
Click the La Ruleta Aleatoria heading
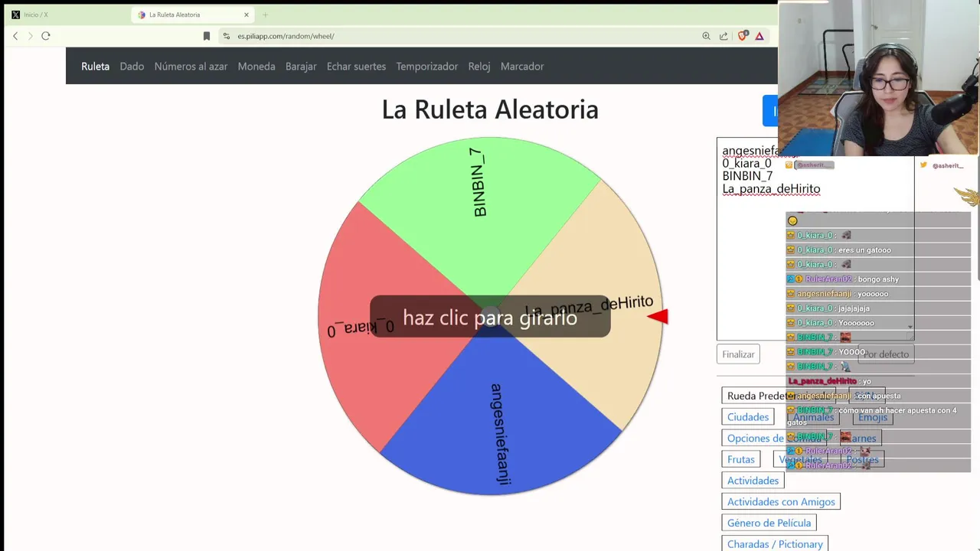coord(490,109)
